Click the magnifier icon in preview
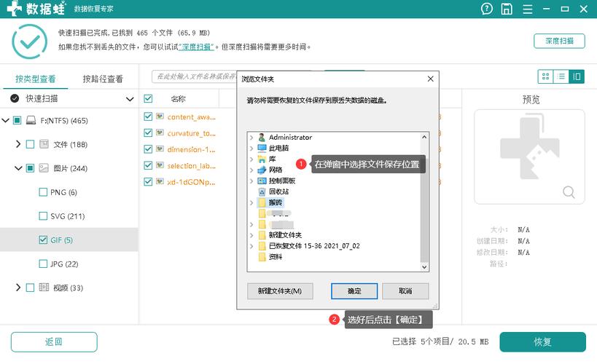 tap(569, 192)
